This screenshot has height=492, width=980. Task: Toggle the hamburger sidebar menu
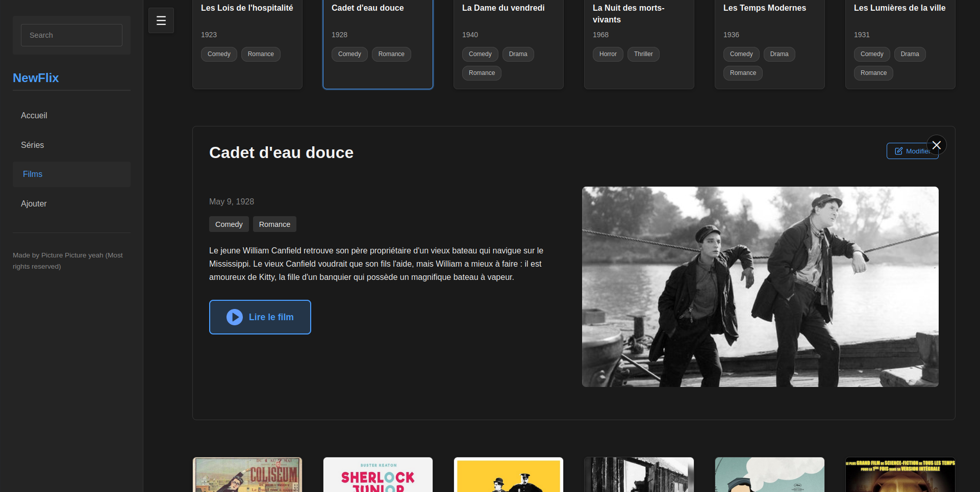(x=161, y=20)
